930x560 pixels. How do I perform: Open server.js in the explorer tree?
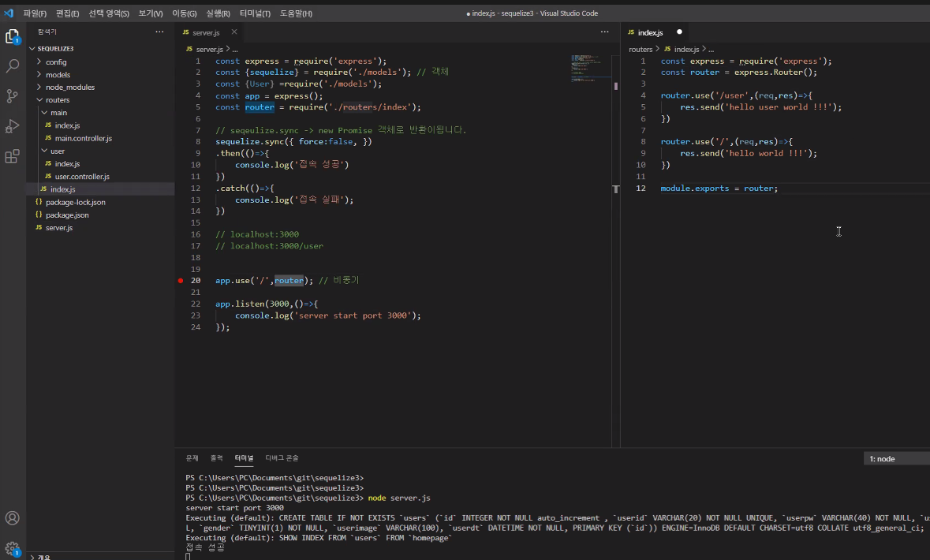[x=59, y=228]
